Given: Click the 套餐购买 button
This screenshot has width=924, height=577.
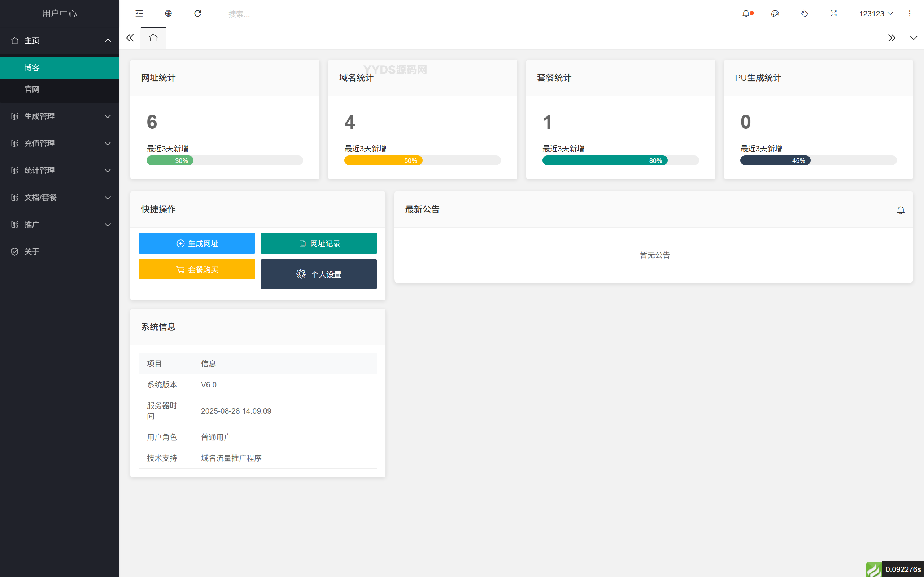Looking at the screenshot, I should point(197,269).
